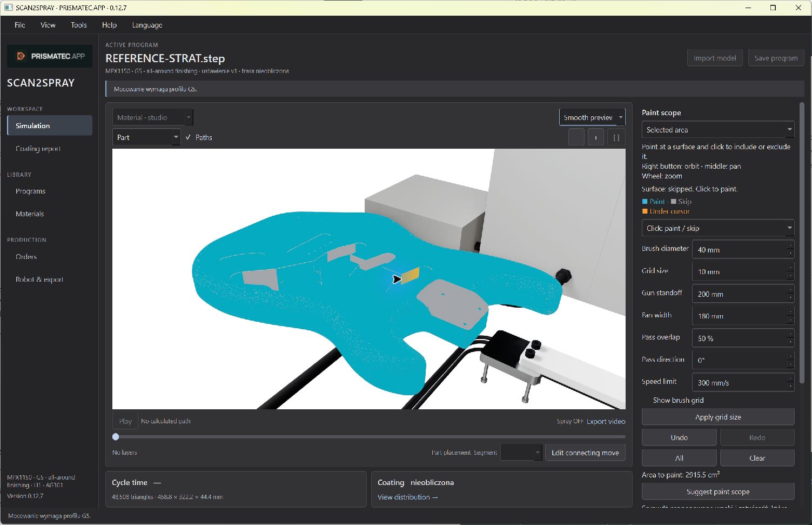Viewport: 812px width, 525px height.
Task: Open the Language menu
Action: pos(147,25)
